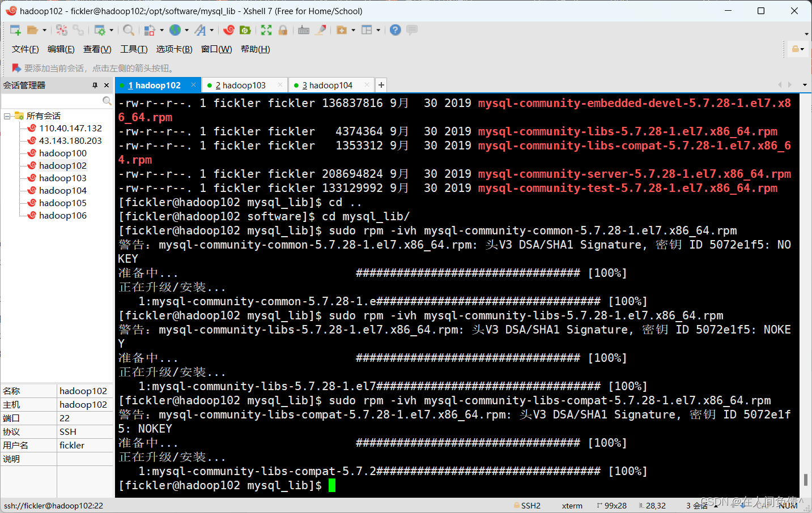The height and width of the screenshot is (513, 812).
Task: Select session hadoop100
Action: pos(63,153)
